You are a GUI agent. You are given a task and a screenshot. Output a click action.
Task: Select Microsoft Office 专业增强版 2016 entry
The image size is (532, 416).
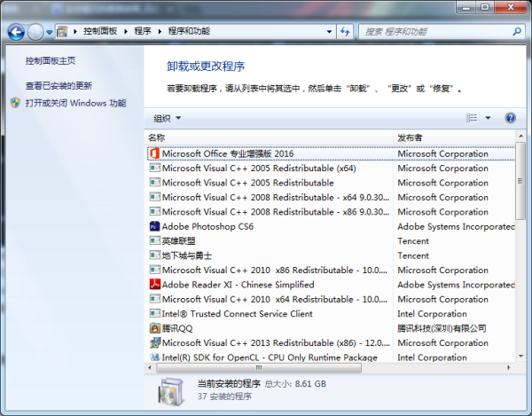click(228, 153)
